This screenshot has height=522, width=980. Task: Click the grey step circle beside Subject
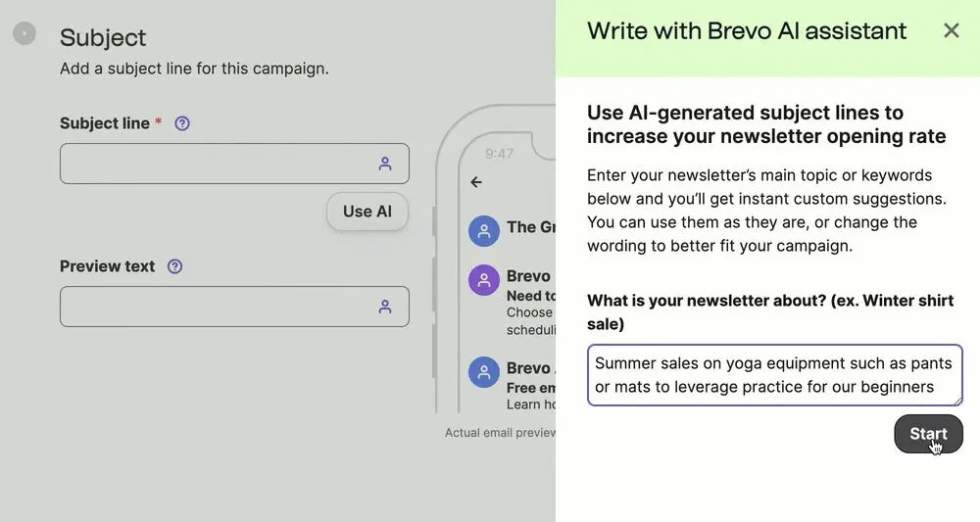coord(24,34)
